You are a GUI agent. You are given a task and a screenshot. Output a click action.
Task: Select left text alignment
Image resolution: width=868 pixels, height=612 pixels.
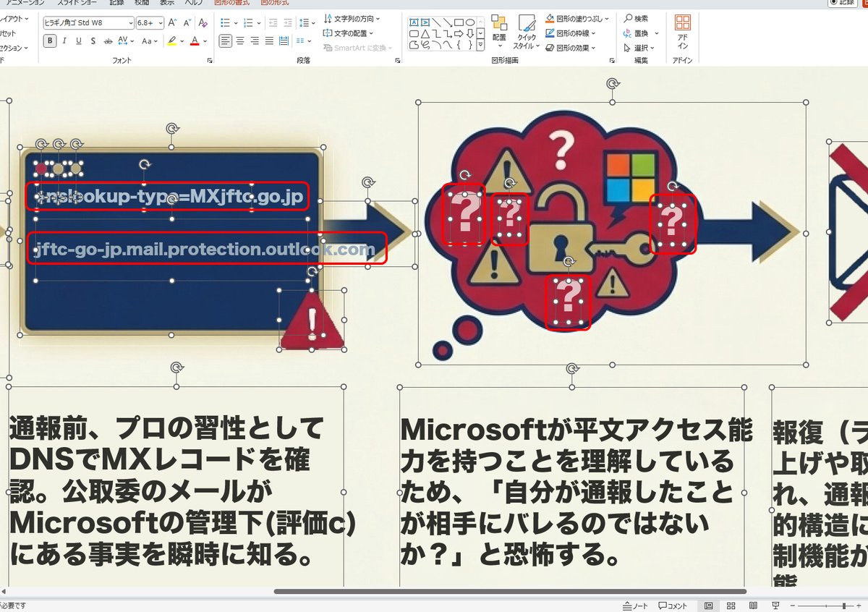coord(226,41)
